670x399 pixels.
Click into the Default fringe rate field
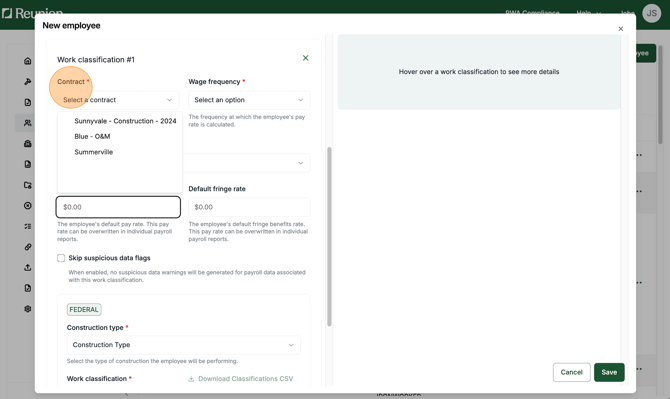[249, 207]
